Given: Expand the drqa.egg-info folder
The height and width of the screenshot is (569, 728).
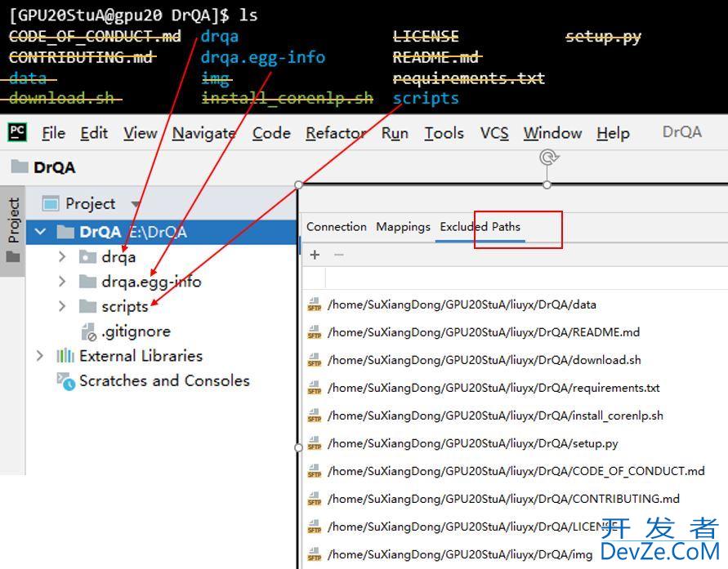Looking at the screenshot, I should tap(62, 282).
